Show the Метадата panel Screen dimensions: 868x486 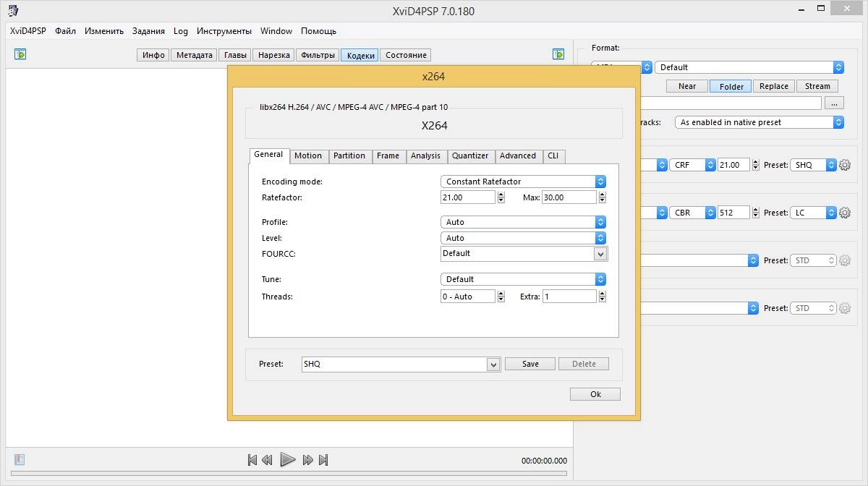pos(195,55)
